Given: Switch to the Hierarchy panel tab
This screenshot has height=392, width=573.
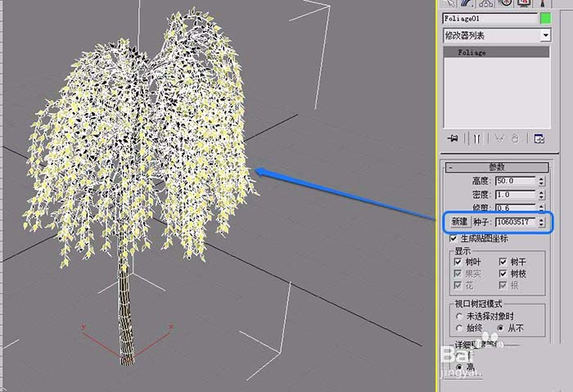Looking at the screenshot, I should tap(485, 3).
